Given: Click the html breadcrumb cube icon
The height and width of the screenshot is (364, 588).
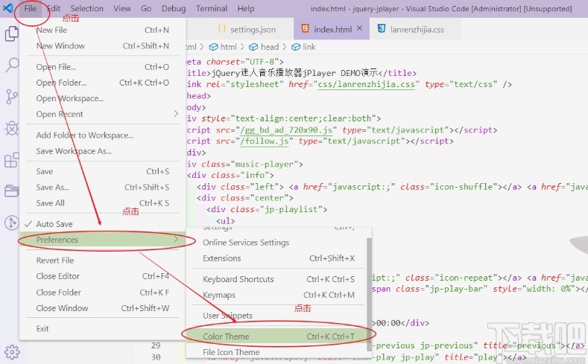Looking at the screenshot, I should tap(213, 47).
